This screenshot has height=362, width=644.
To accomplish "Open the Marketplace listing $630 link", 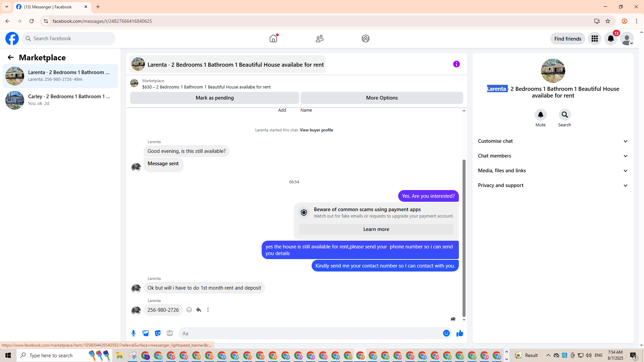I will (x=206, y=87).
